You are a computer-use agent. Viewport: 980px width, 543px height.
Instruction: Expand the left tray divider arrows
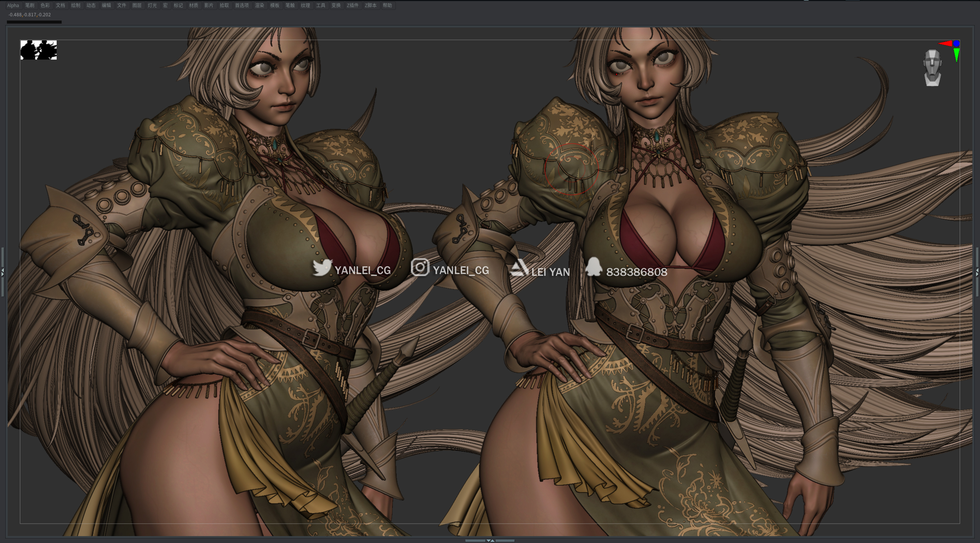(x=3, y=272)
